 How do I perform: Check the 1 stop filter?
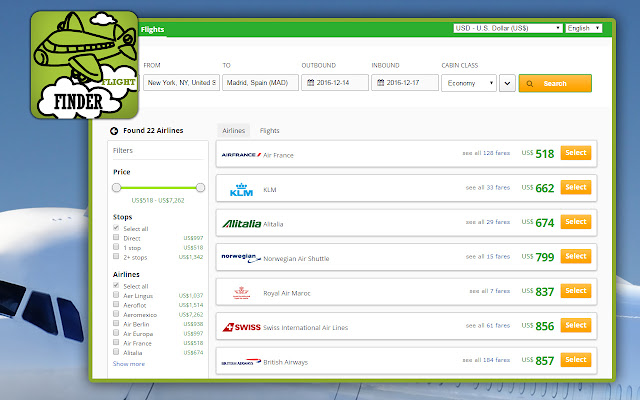tap(116, 247)
